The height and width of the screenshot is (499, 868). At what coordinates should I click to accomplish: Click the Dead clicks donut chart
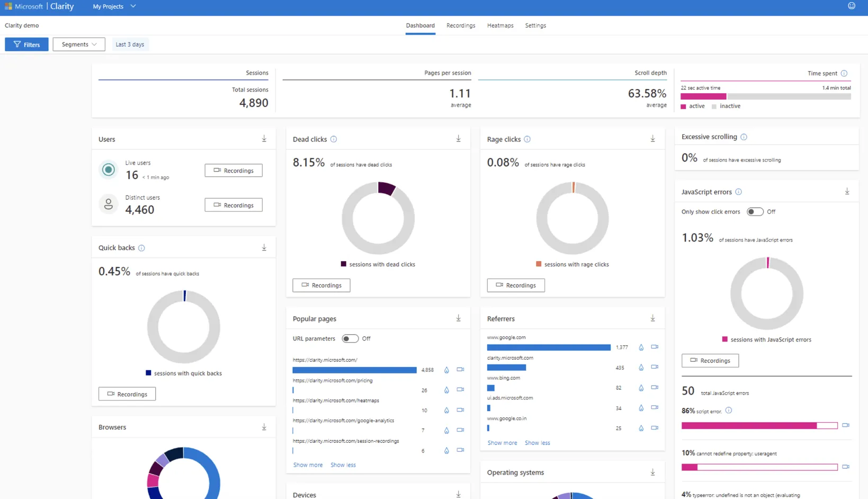pos(378,218)
